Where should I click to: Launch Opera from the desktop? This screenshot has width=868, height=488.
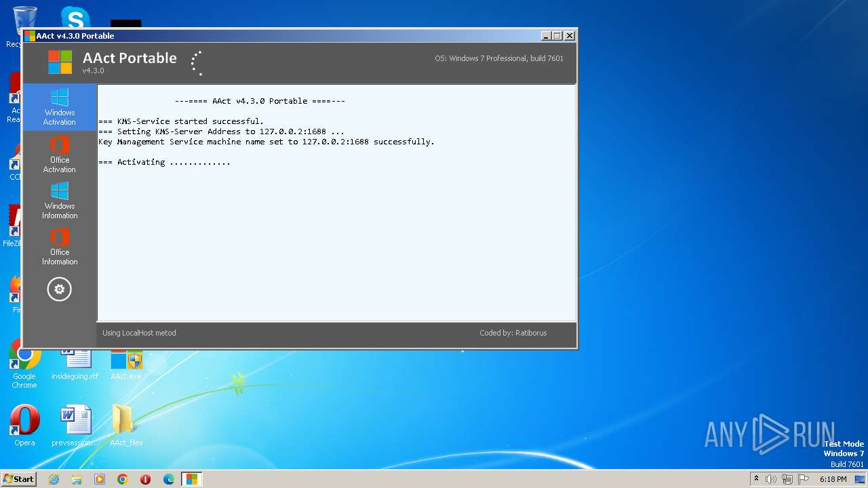(x=24, y=427)
